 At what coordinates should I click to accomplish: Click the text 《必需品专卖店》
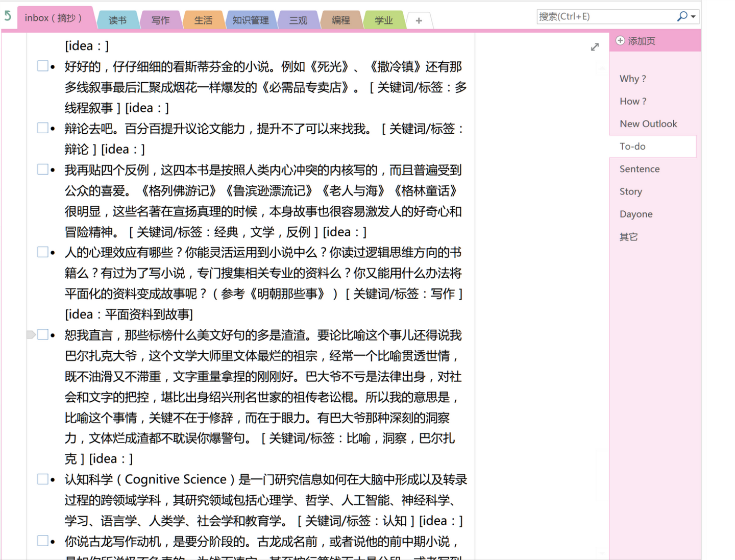[x=305, y=87]
